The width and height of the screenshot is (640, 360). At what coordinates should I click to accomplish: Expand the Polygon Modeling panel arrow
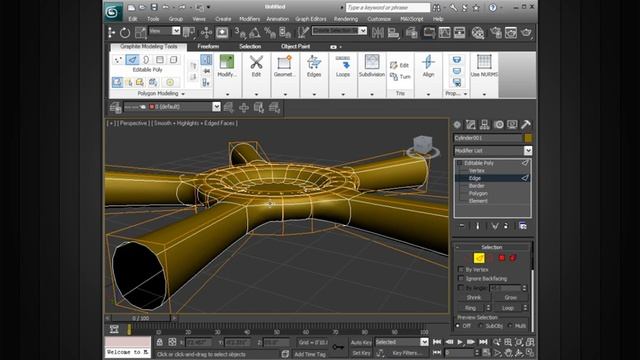pos(183,94)
